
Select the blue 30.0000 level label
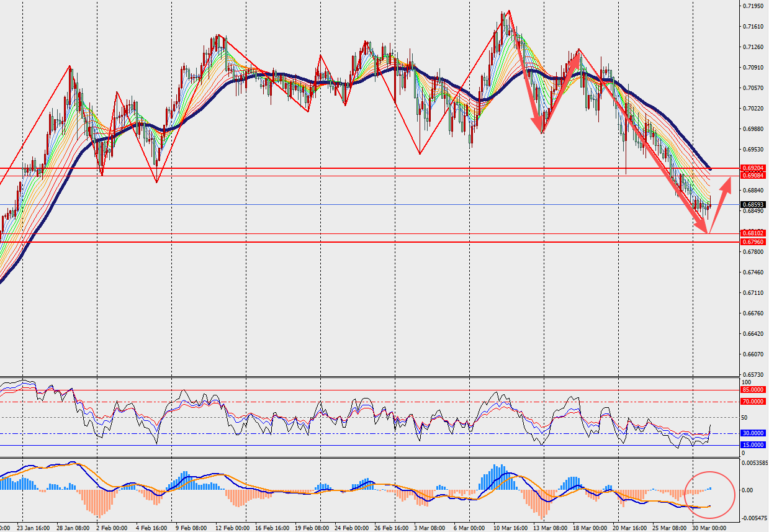click(x=753, y=433)
